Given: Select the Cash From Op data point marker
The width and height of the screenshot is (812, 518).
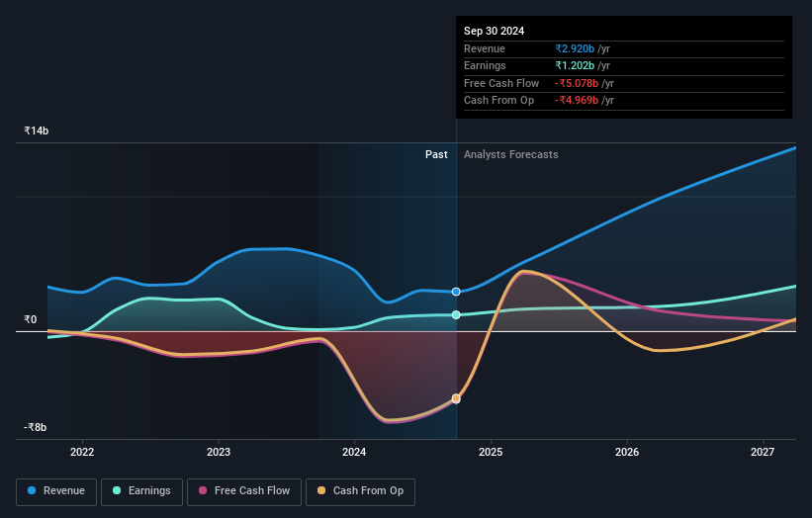Looking at the screenshot, I should (x=456, y=398).
